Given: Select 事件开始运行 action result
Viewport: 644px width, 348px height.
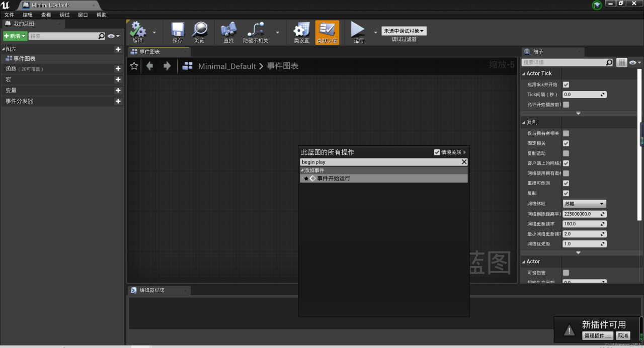Looking at the screenshot, I should (384, 179).
